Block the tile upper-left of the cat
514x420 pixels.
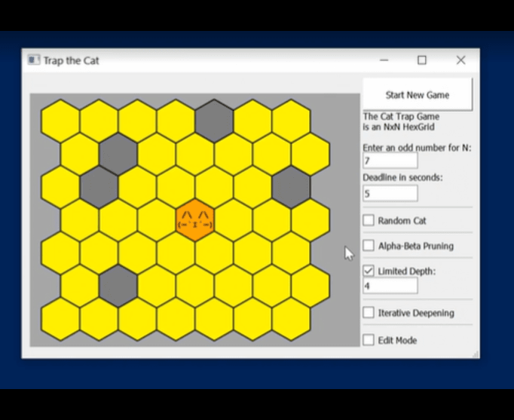pos(176,187)
